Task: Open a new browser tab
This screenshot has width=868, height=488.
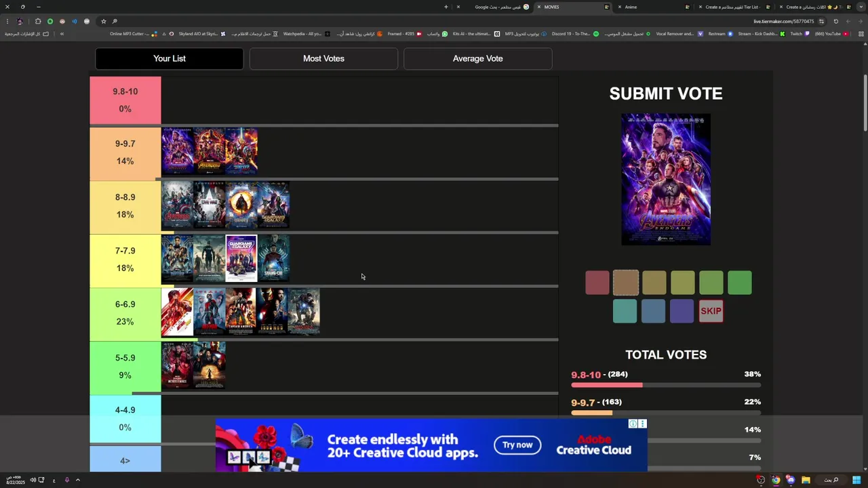Action: coord(446,7)
